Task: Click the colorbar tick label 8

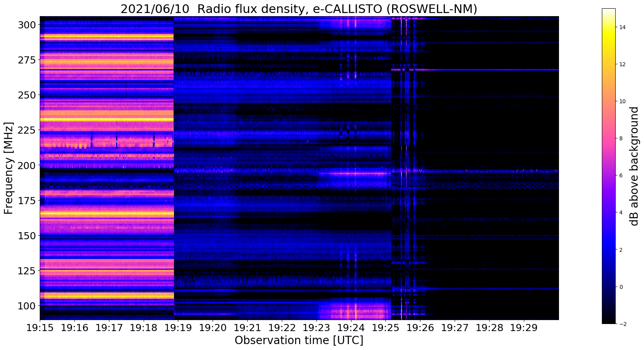Action: pos(622,138)
